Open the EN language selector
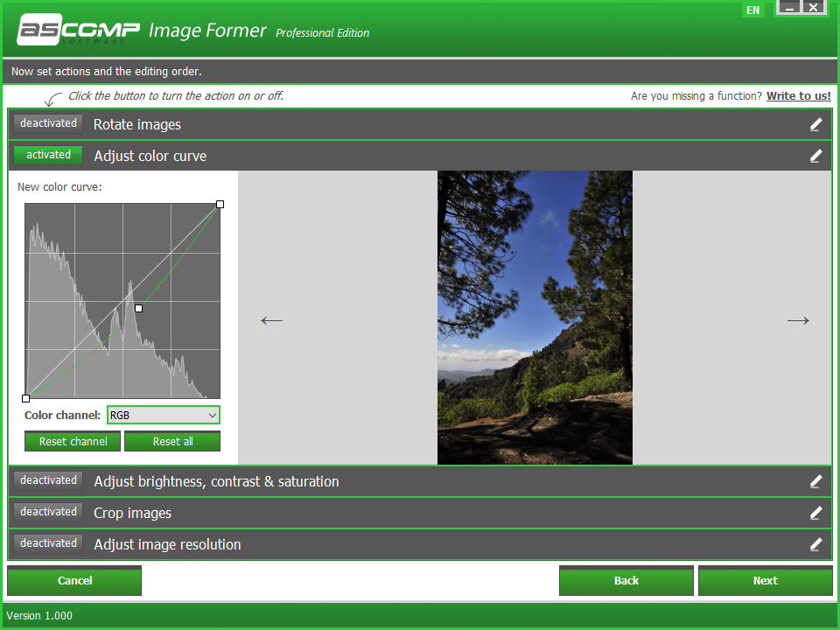The height and width of the screenshot is (630, 840). click(x=752, y=10)
